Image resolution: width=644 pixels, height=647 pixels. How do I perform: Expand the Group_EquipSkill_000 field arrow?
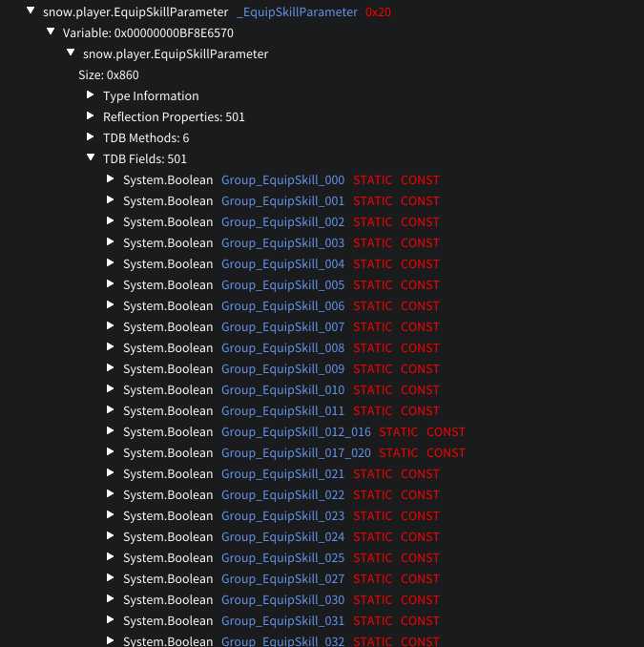112,179
